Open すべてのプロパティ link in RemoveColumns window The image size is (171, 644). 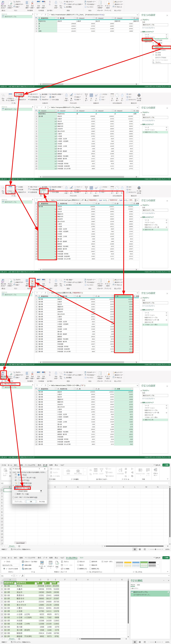(x=148, y=399)
